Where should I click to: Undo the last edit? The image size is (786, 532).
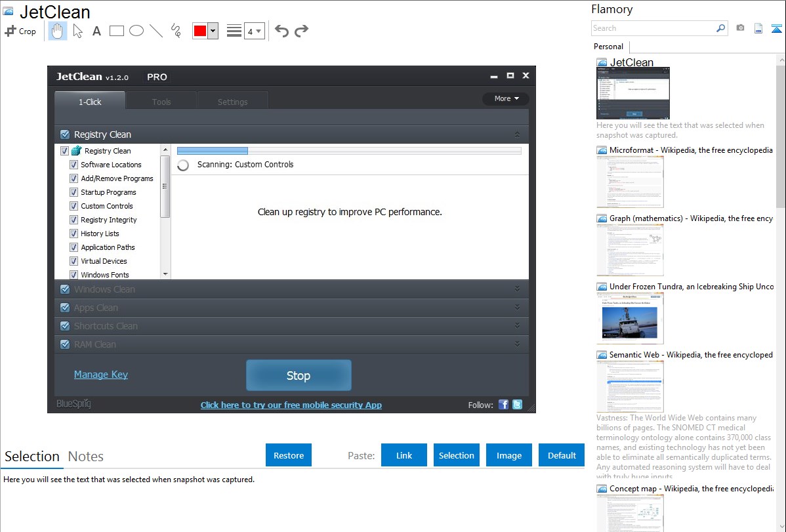(x=281, y=31)
